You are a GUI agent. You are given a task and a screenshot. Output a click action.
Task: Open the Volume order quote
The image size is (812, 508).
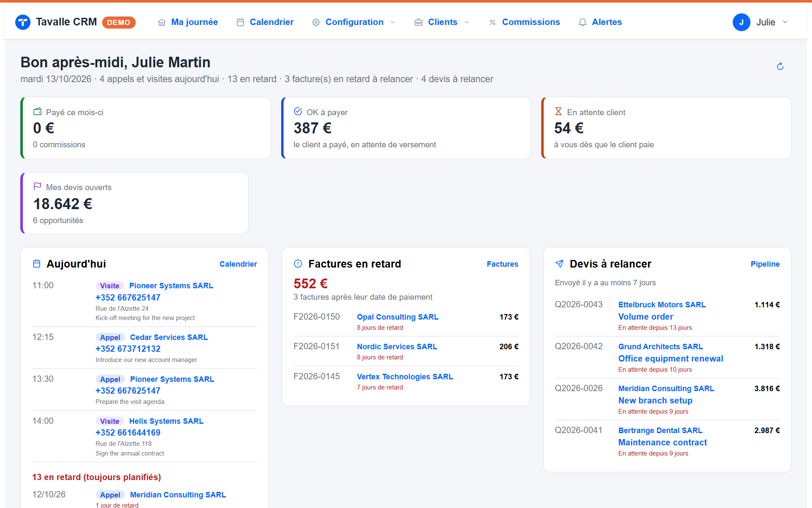click(645, 317)
